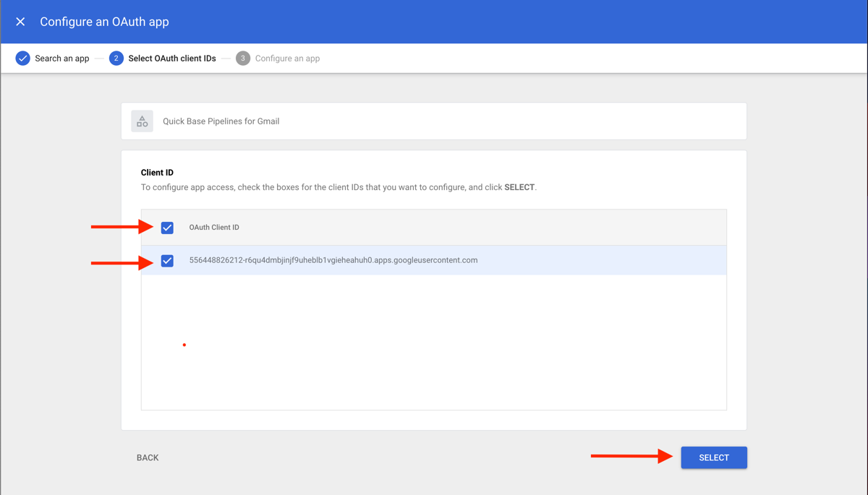
Task: Close the Configure an OAuth app dialog
Action: click(x=20, y=22)
